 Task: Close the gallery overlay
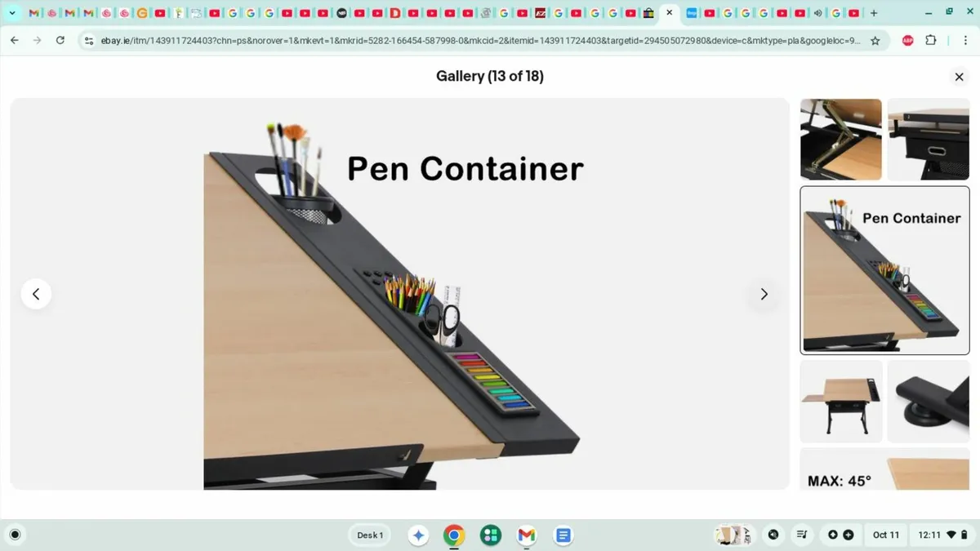[959, 77]
